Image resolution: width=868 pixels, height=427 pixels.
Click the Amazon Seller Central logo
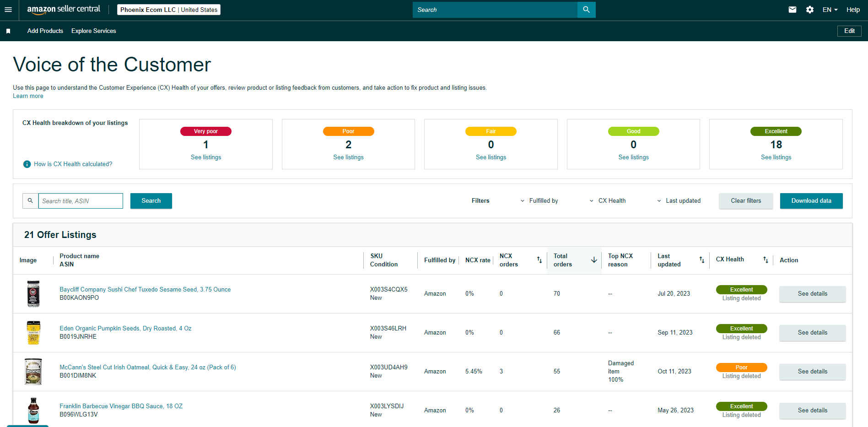click(x=64, y=10)
